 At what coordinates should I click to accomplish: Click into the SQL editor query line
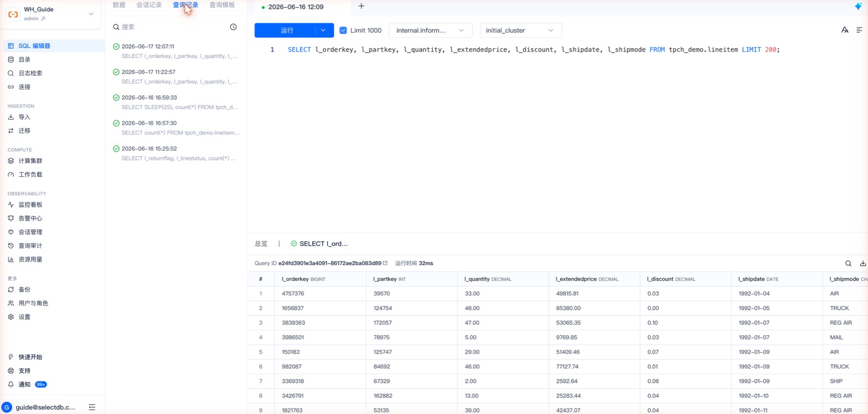[x=533, y=50]
